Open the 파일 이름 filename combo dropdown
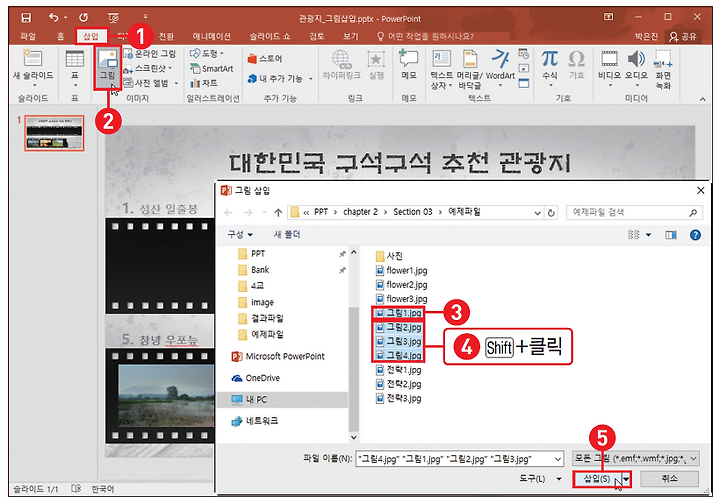The image size is (720, 504). coord(557,459)
